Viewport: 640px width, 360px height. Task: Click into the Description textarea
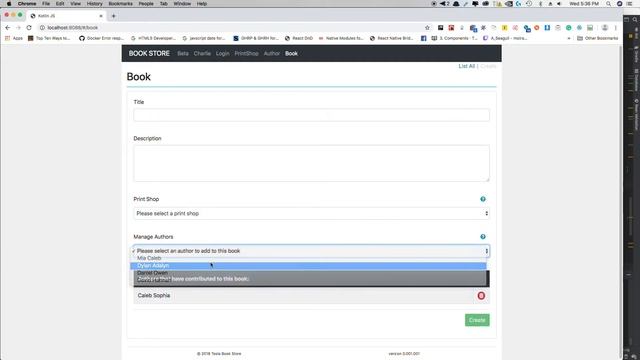(x=311, y=163)
